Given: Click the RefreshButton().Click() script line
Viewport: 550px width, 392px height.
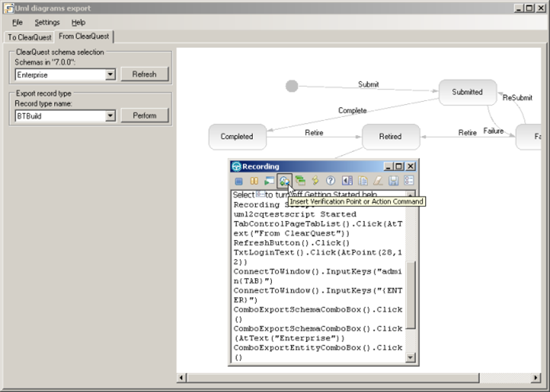Looking at the screenshot, I should pyautogui.click(x=292, y=243).
